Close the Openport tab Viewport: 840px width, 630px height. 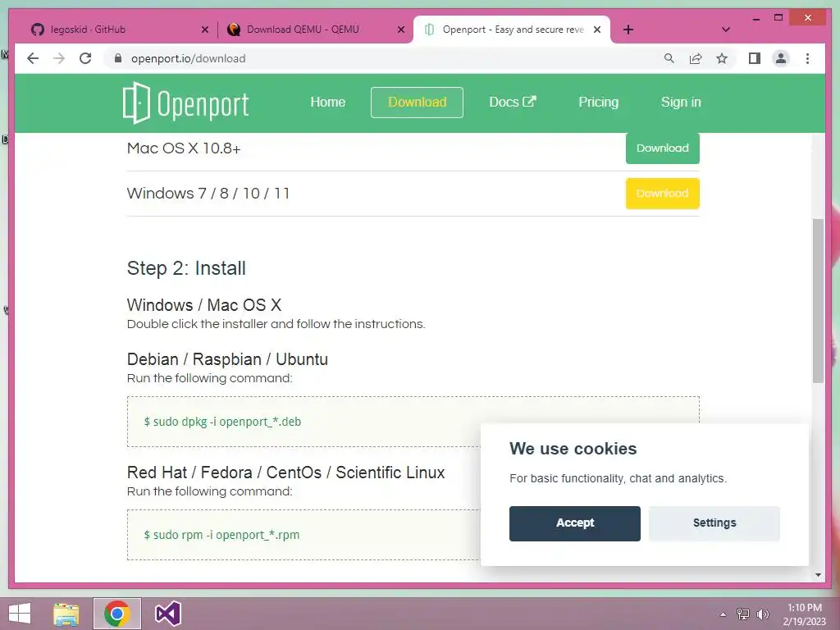[x=597, y=30]
